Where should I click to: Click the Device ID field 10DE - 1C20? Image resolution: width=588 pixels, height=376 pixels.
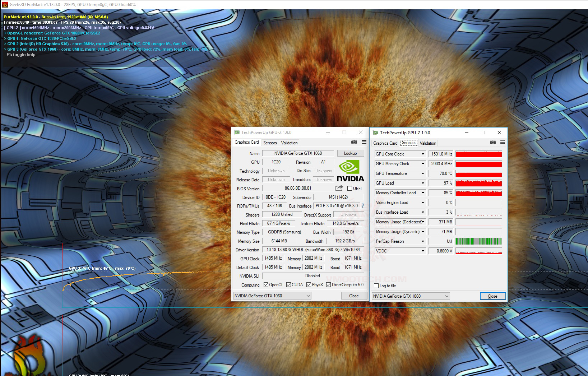(x=275, y=197)
